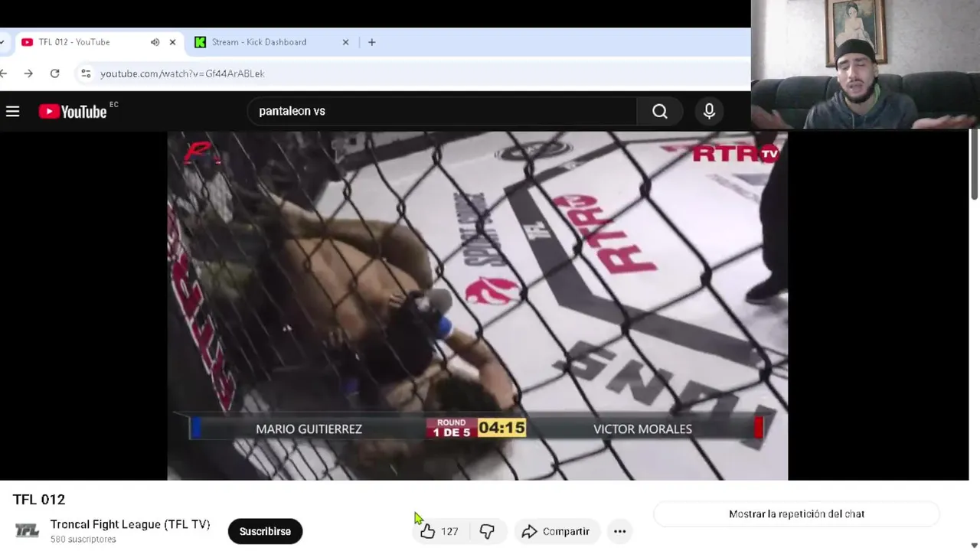The image size is (980, 551).
Task: Close the TFL 012 YouTube tab
Action: tap(172, 42)
